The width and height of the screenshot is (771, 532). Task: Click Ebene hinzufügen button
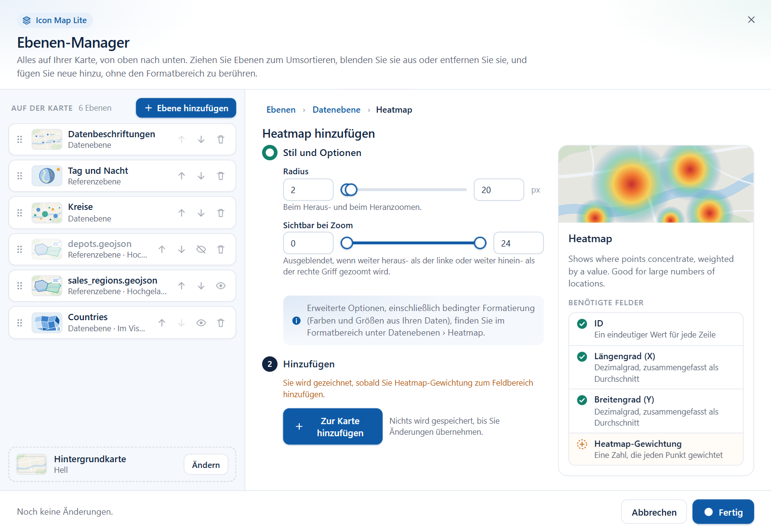pyautogui.click(x=186, y=108)
